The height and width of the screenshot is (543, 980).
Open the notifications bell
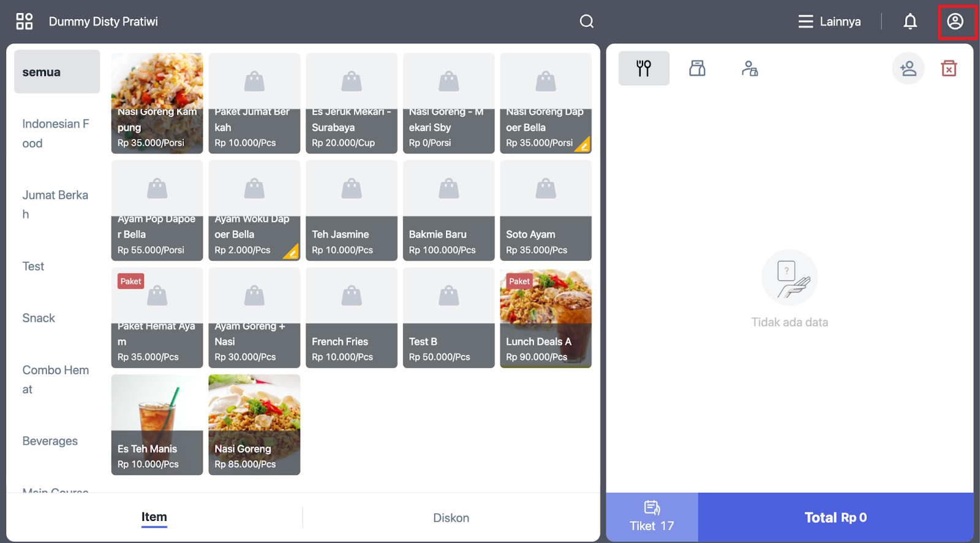pos(910,21)
